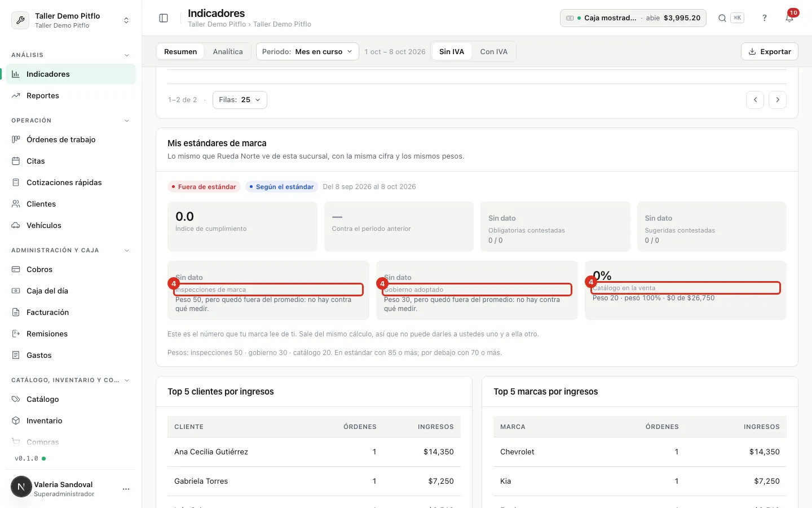Open notifications bell with 10 badge
The image size is (812, 508).
tap(789, 17)
